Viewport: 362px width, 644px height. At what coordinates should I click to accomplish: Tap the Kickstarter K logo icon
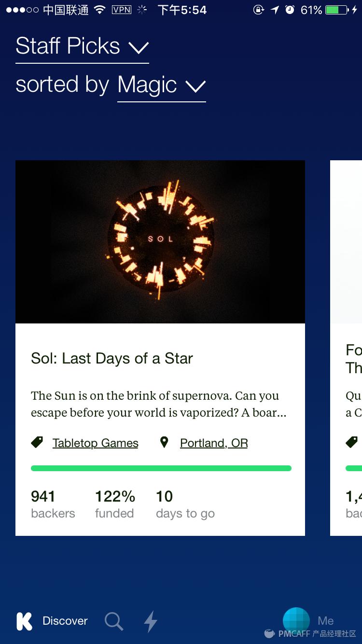[x=24, y=621]
